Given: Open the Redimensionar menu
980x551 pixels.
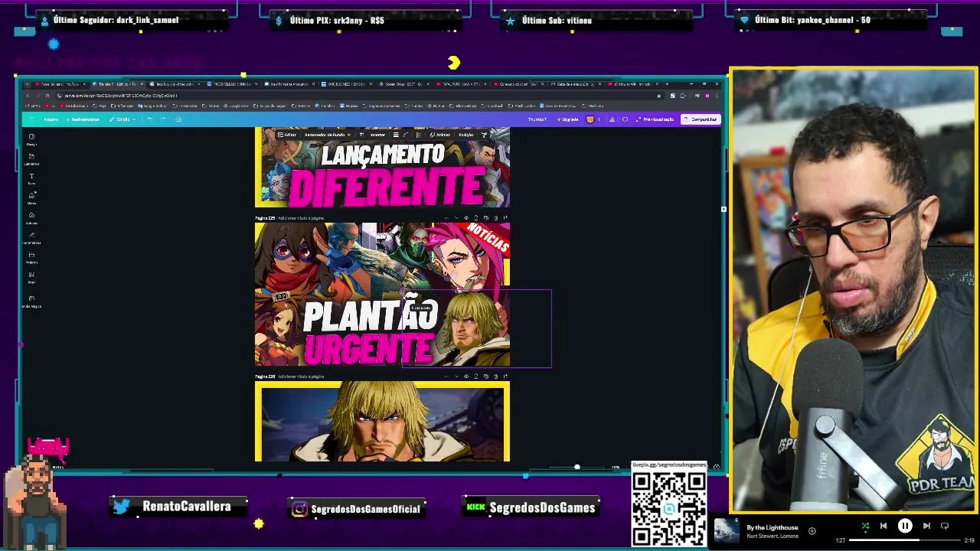Looking at the screenshot, I should pyautogui.click(x=83, y=119).
